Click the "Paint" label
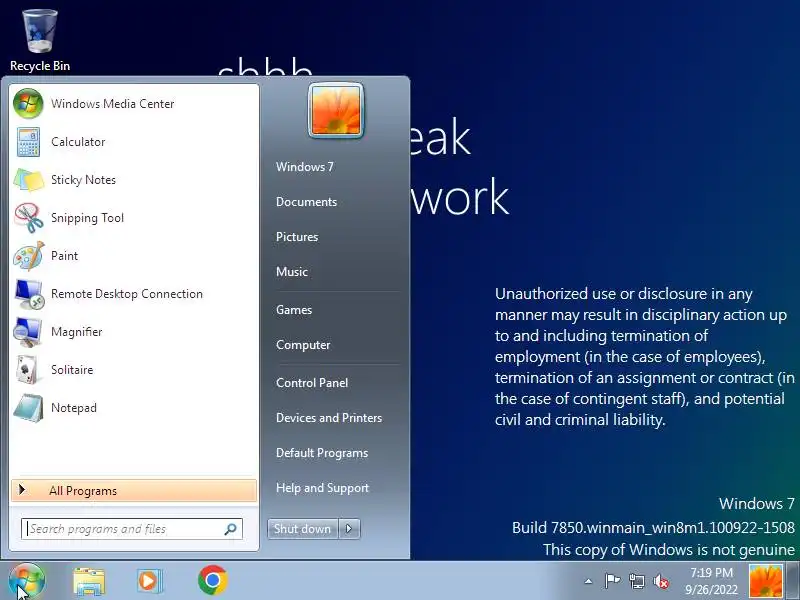This screenshot has width=800, height=600. click(x=64, y=256)
